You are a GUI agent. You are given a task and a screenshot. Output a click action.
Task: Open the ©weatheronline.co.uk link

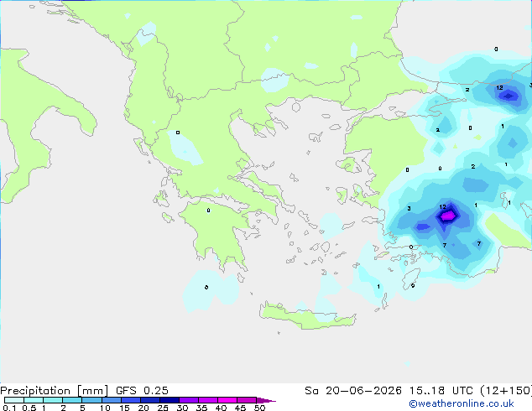(x=461, y=403)
